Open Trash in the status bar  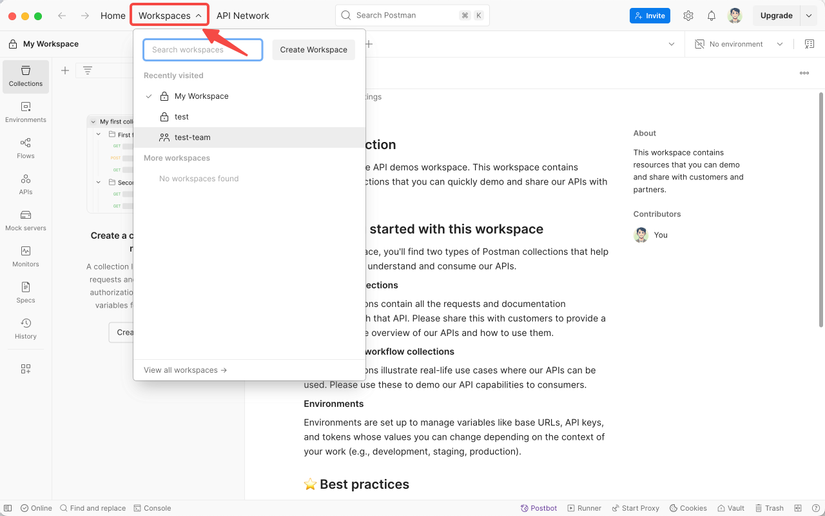769,508
